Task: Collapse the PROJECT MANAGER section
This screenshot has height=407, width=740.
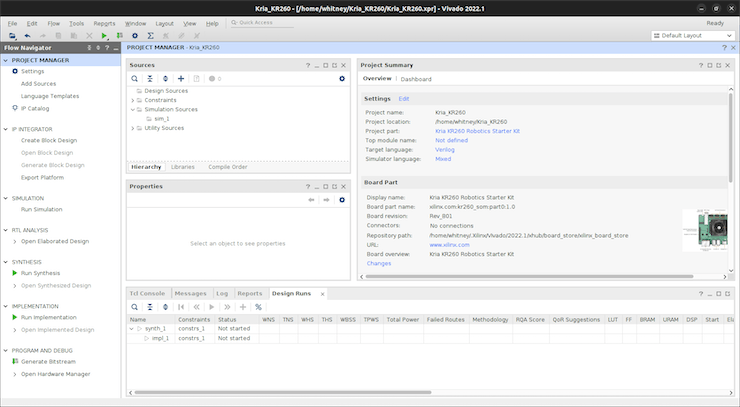Action: coord(7,60)
